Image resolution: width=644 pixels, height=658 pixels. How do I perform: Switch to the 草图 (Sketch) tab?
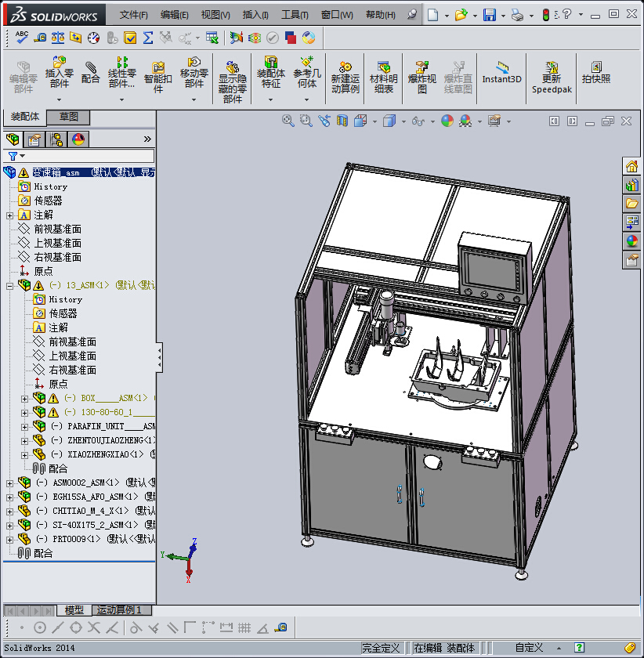(69, 117)
